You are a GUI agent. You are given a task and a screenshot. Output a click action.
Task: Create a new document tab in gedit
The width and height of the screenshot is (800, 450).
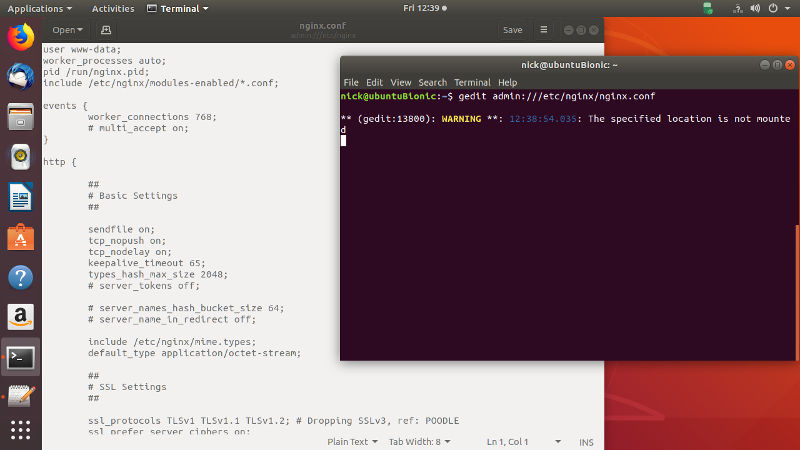[106, 30]
